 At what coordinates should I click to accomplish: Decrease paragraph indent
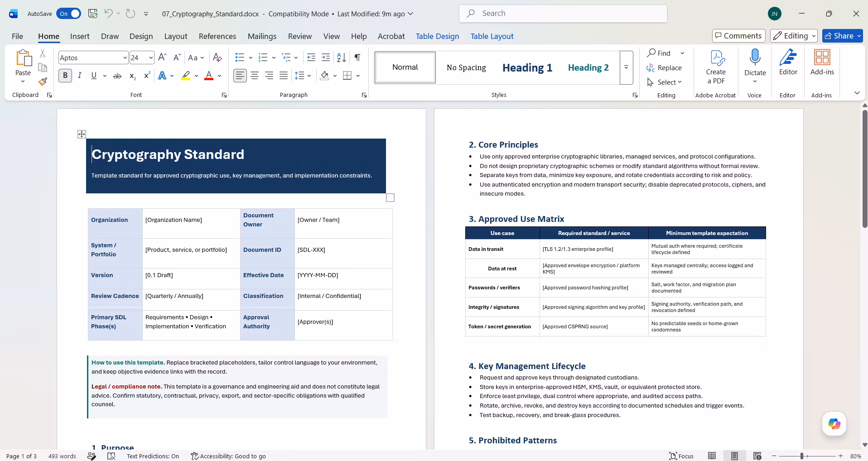[x=311, y=58]
